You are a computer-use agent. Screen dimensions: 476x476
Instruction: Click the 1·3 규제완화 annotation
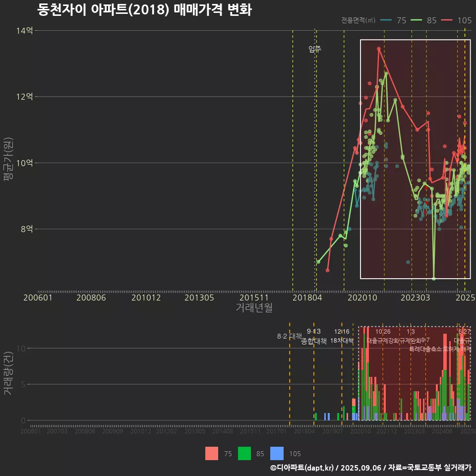[x=411, y=336]
